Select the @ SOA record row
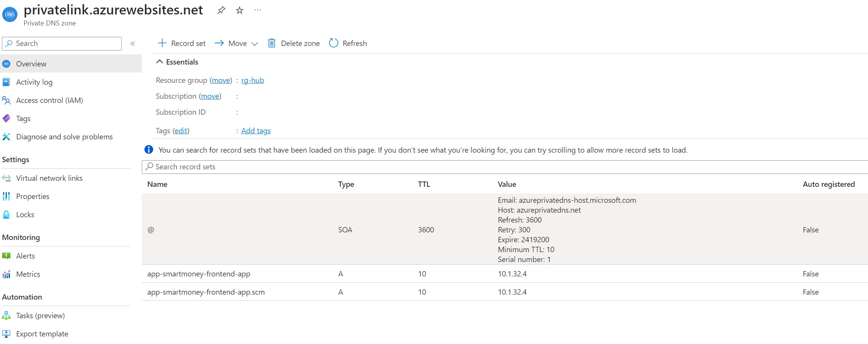This screenshot has height=344, width=868. (505, 229)
